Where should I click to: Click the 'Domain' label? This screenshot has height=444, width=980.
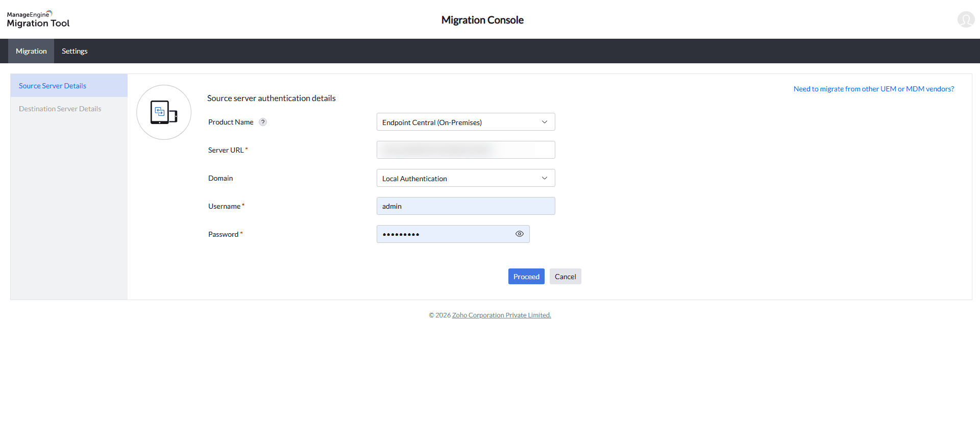coord(220,178)
